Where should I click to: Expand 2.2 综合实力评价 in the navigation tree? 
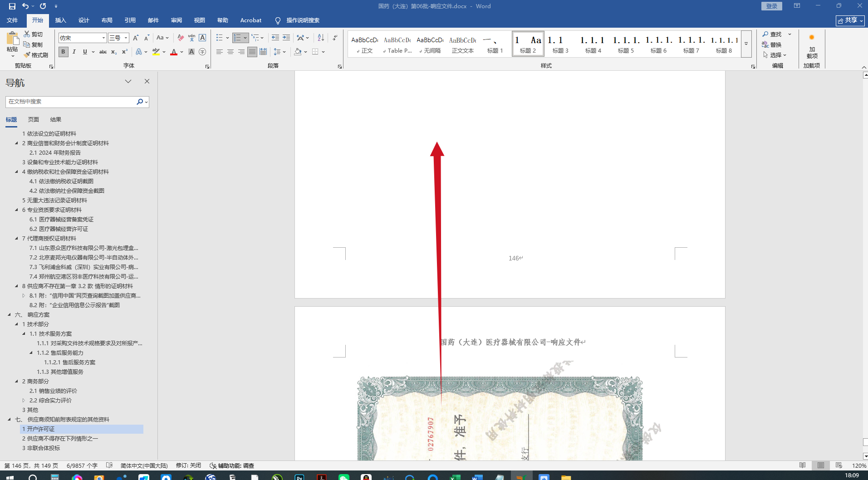click(x=24, y=400)
